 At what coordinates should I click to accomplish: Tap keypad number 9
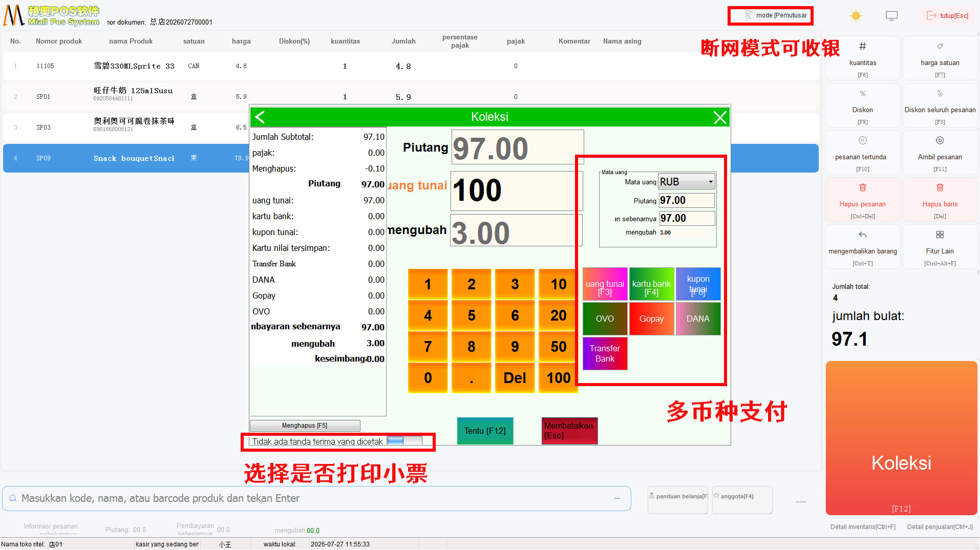[515, 347]
